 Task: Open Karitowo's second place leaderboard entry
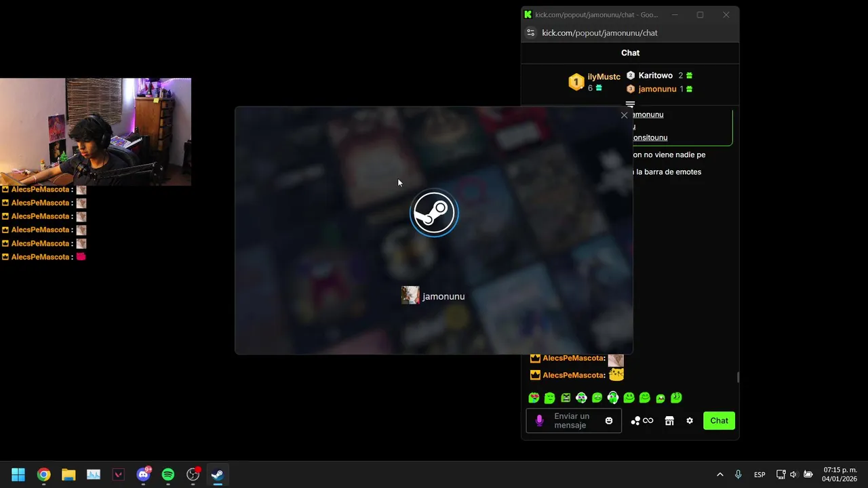coord(659,75)
